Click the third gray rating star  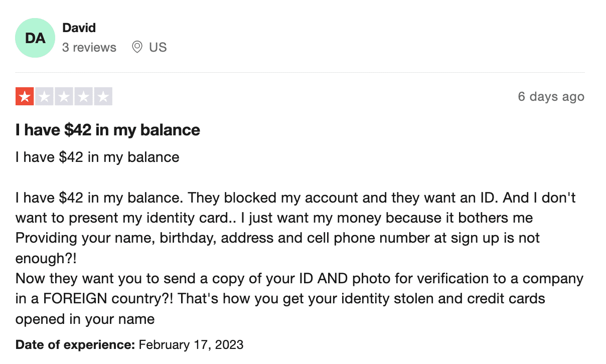tap(64, 96)
